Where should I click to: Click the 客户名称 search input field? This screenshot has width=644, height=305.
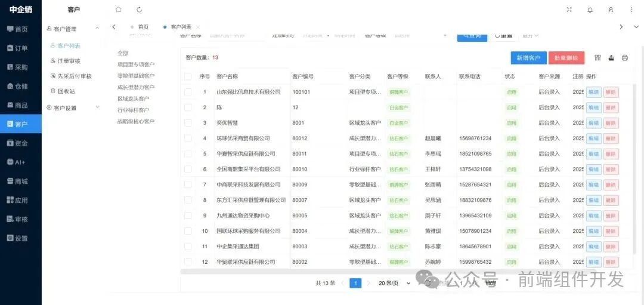235,36
